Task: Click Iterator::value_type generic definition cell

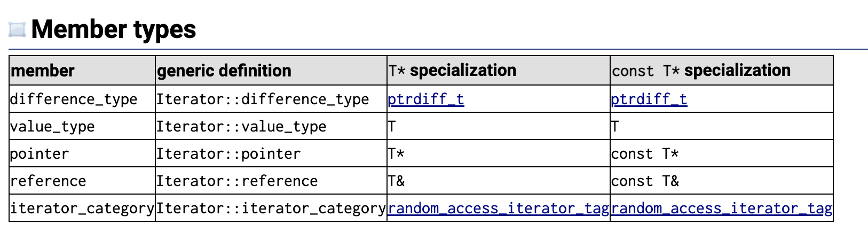Action: (271, 126)
